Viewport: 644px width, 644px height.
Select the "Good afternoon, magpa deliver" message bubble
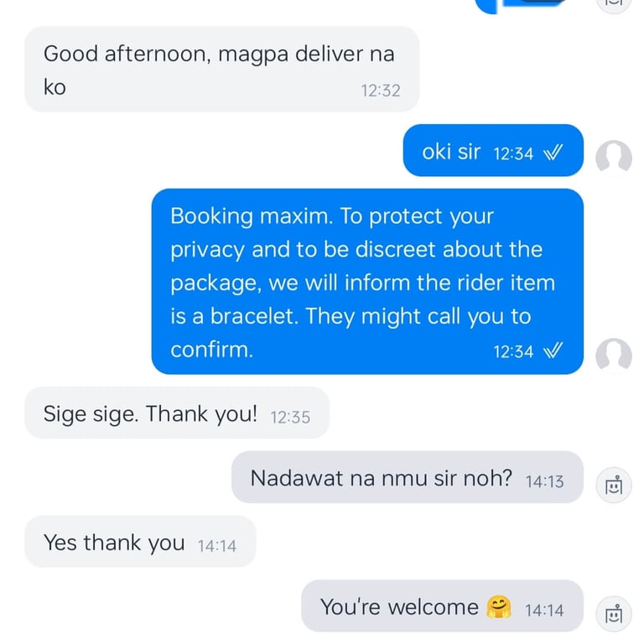coord(221,69)
